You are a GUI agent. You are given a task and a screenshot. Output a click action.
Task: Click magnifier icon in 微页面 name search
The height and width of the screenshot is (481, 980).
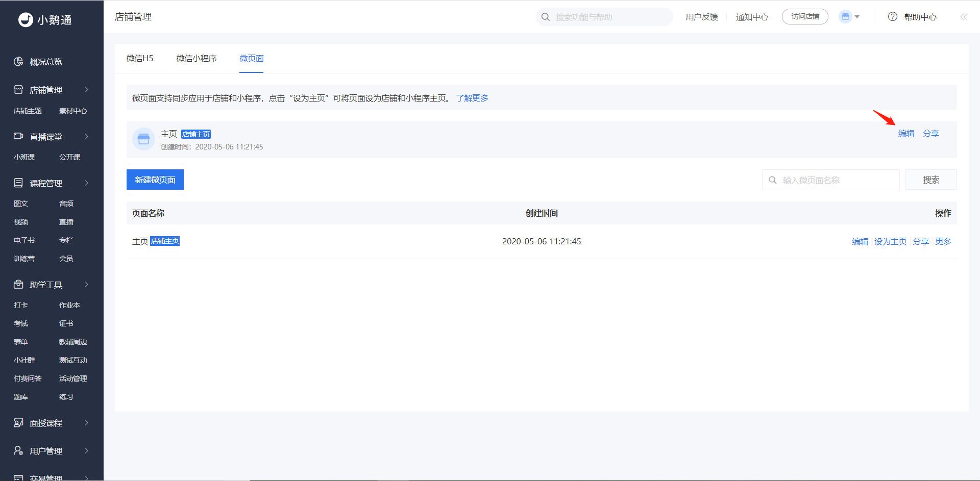773,180
